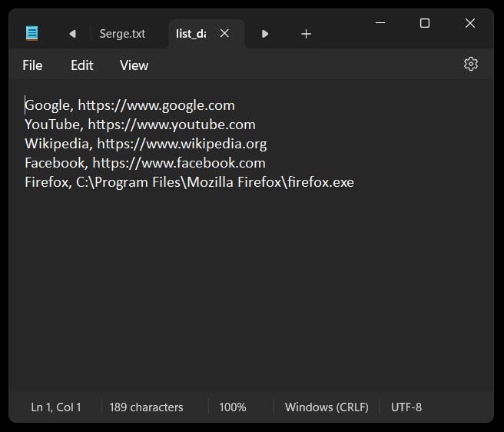Open Notepad settings via the gear icon
The width and height of the screenshot is (504, 432).
tap(471, 65)
